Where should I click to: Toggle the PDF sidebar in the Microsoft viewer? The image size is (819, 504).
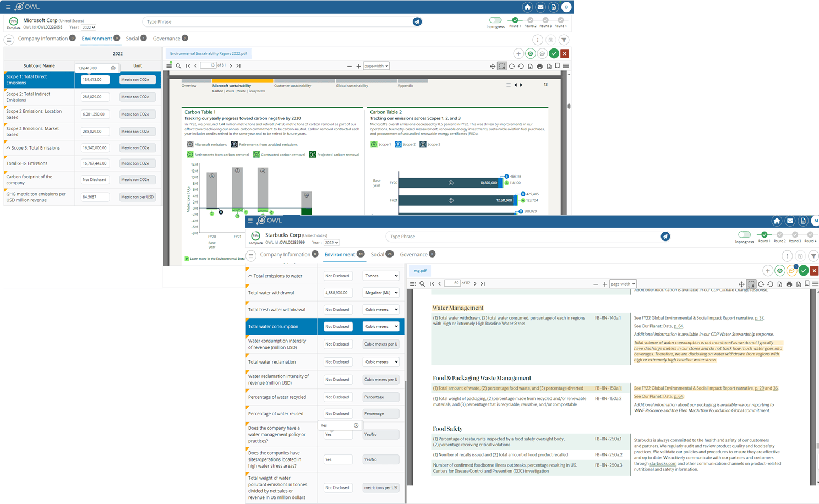click(169, 65)
